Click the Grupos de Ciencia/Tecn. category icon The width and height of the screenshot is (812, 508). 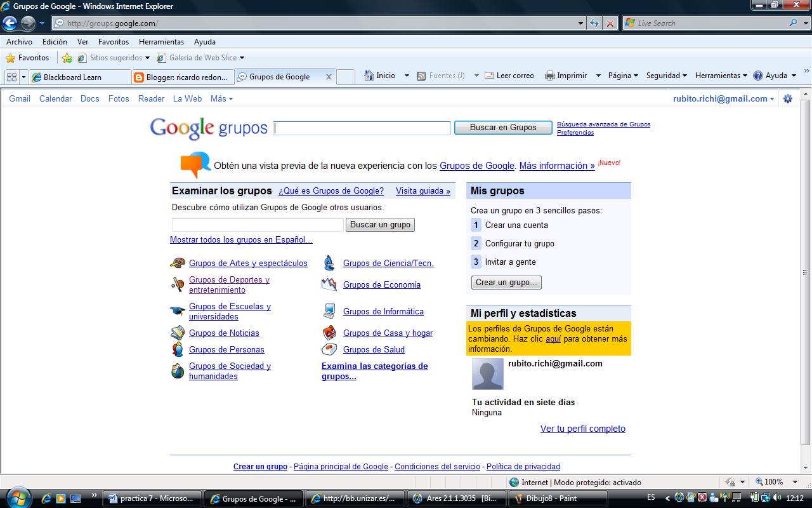(x=329, y=262)
